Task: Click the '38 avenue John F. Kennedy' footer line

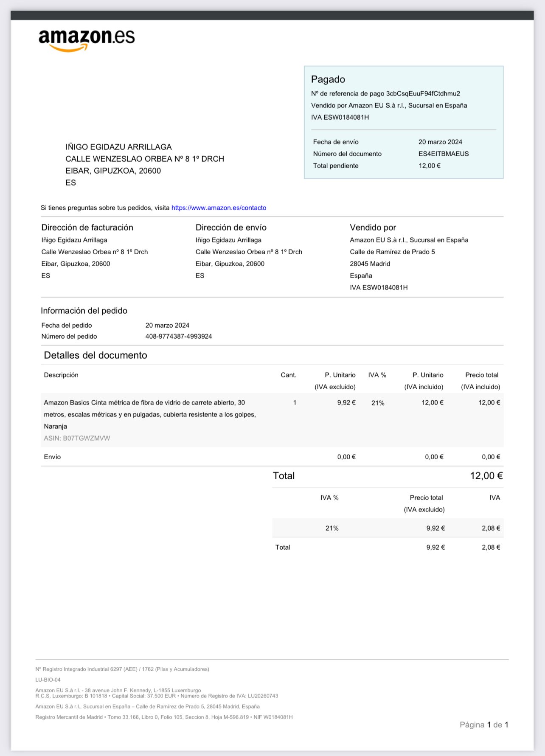Action: pos(118,690)
